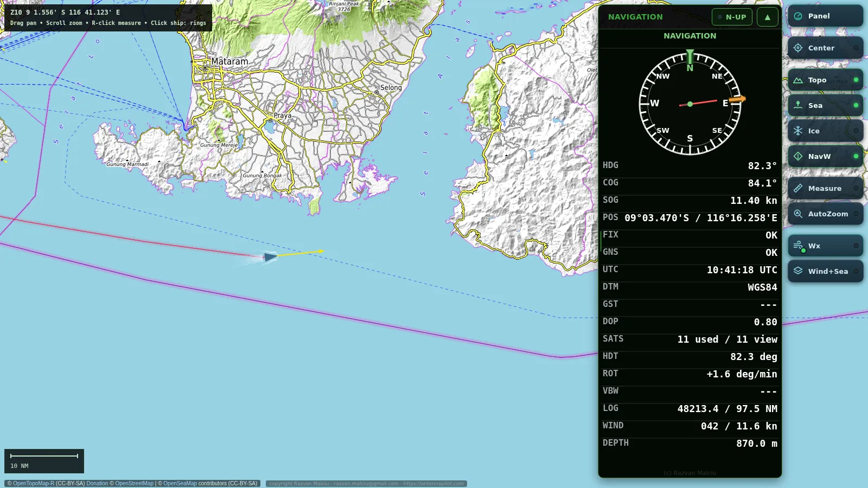Click the Wind+Sea layers icon

[x=798, y=271]
